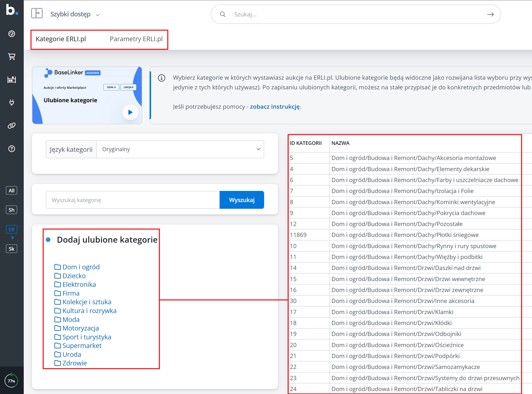The image size is (532, 394).
Task: Click the 77% progress circle indicator
Action: [x=11, y=381]
